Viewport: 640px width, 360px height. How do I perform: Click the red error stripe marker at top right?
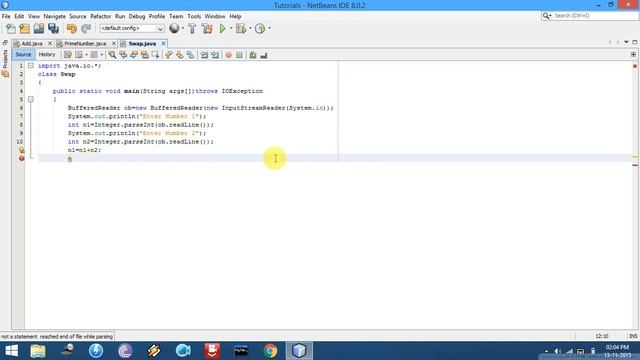click(635, 66)
